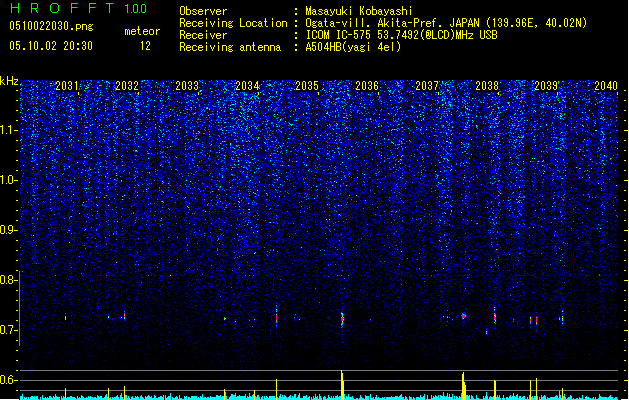Select observer name Masayuki Kobayashi

pos(359,11)
